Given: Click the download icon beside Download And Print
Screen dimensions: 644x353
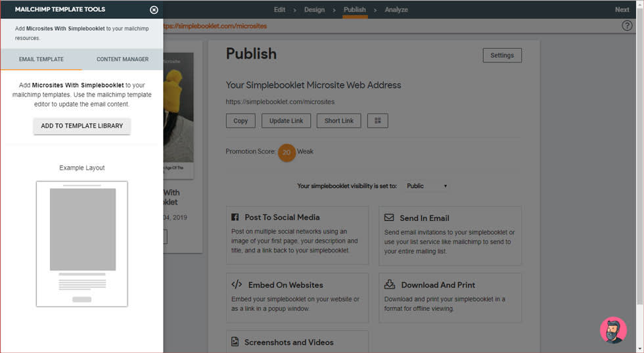Looking at the screenshot, I should click(x=389, y=284).
